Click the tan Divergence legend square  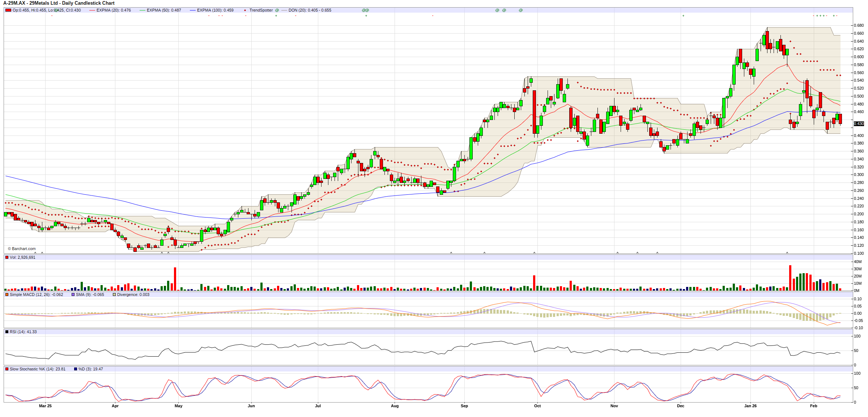[114, 295]
